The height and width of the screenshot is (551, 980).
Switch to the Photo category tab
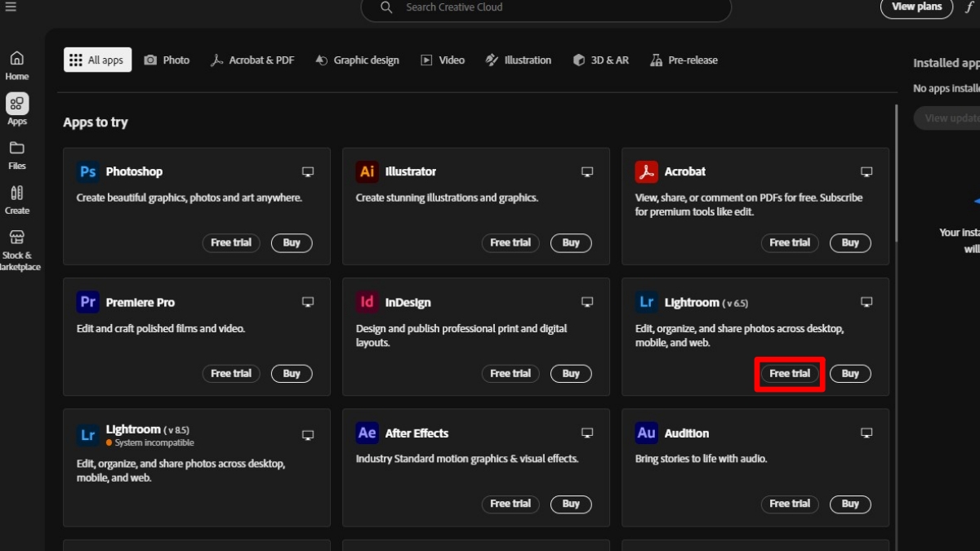point(167,60)
